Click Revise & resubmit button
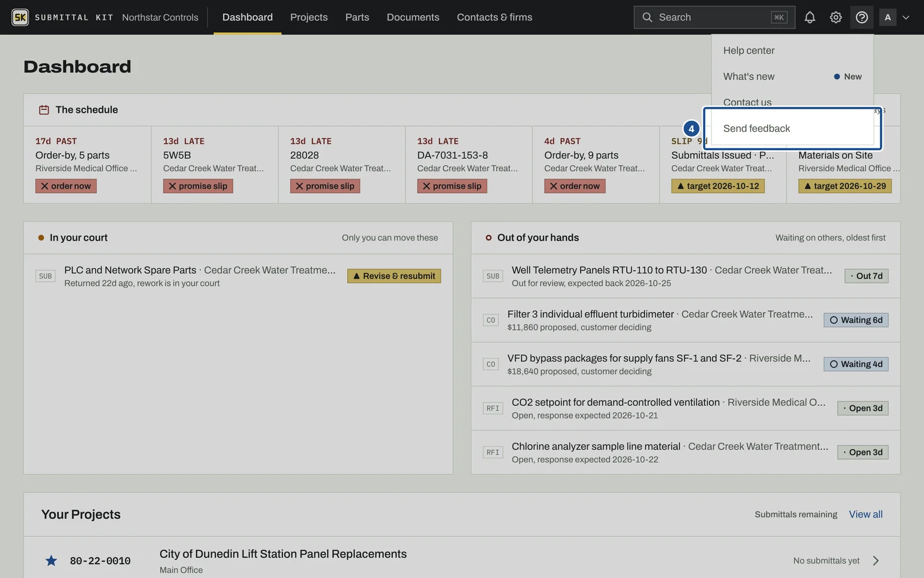Image resolution: width=924 pixels, height=578 pixels. pyautogui.click(x=394, y=276)
